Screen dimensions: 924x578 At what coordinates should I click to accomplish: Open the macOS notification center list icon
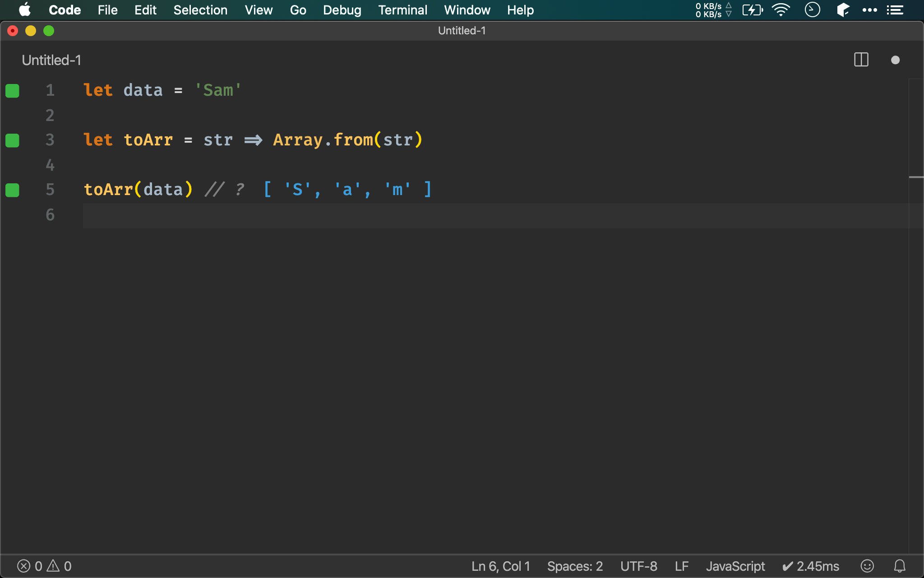(895, 10)
